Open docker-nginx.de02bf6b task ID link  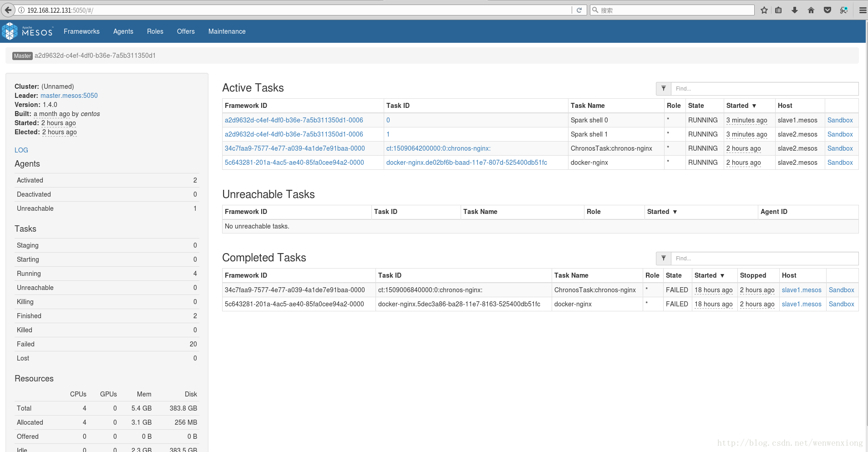(x=467, y=163)
